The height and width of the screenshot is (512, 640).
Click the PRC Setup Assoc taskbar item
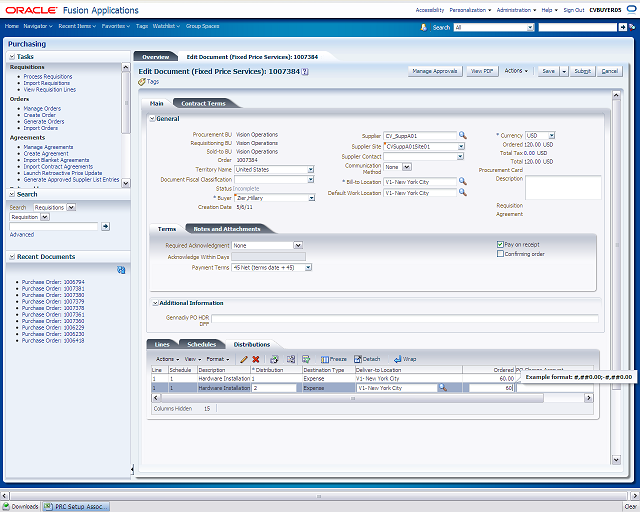coord(76,507)
